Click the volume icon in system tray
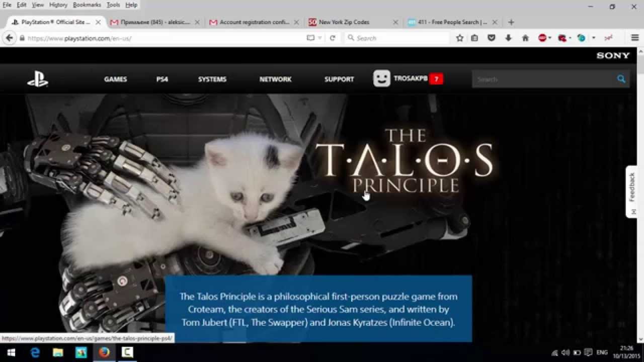 (565, 352)
